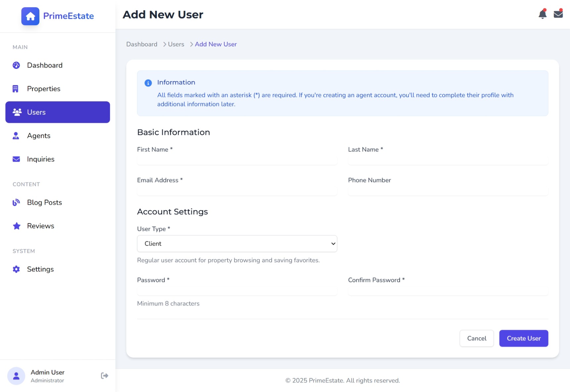Viewport: 570px width, 392px height.
Task: Go to Properties in the sidebar
Action: point(44,89)
